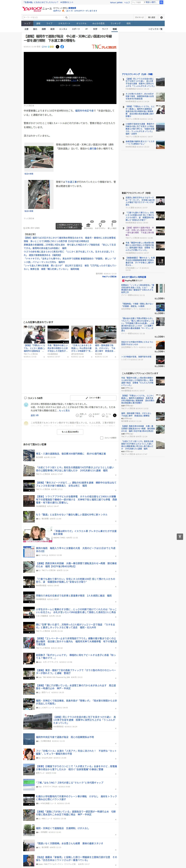Open the second 陥没の現場 photo thumbnail

[x=39, y=194]
